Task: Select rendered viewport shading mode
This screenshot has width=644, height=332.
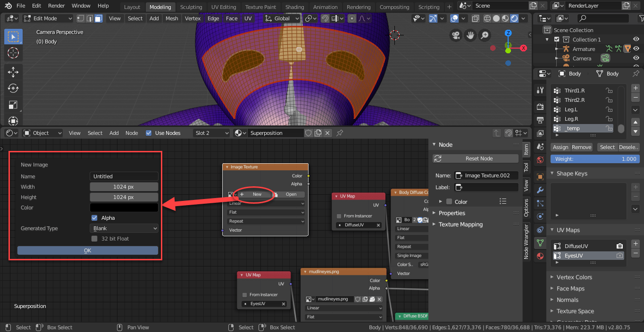Action: [514, 18]
